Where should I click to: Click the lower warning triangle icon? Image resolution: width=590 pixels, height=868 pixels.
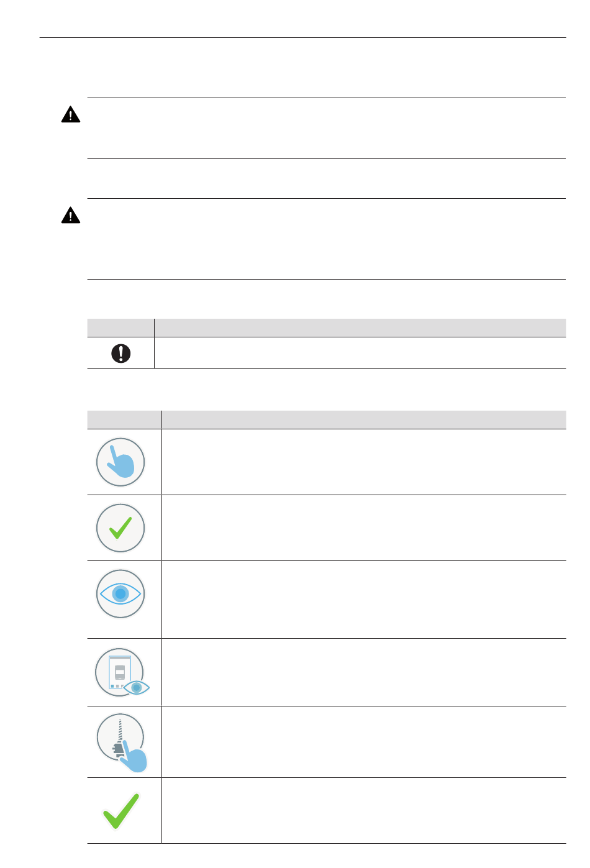(x=71, y=215)
